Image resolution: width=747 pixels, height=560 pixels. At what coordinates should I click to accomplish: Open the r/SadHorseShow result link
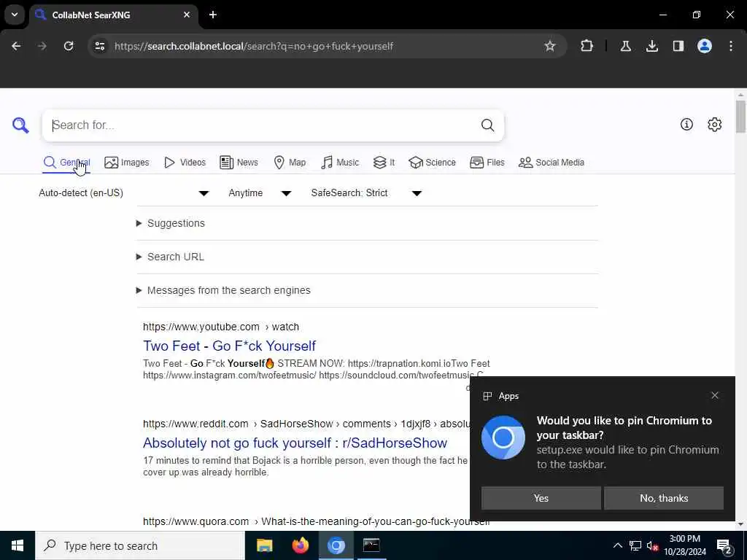[x=295, y=443]
